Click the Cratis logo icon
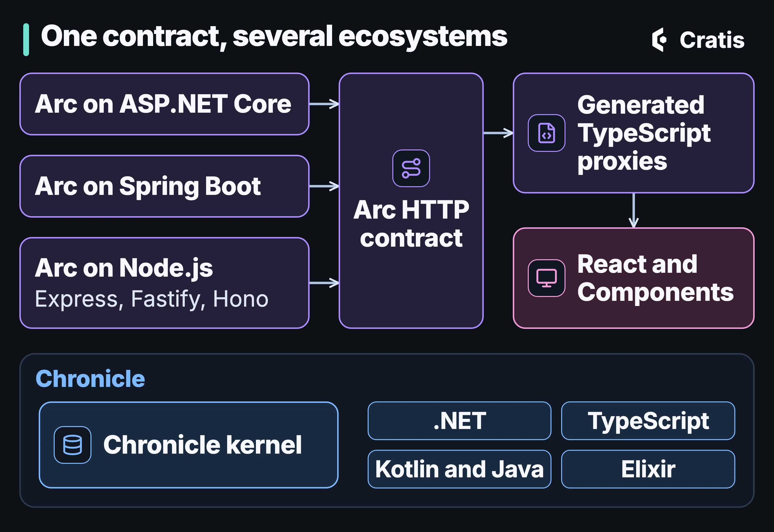774x532 pixels. [659, 40]
